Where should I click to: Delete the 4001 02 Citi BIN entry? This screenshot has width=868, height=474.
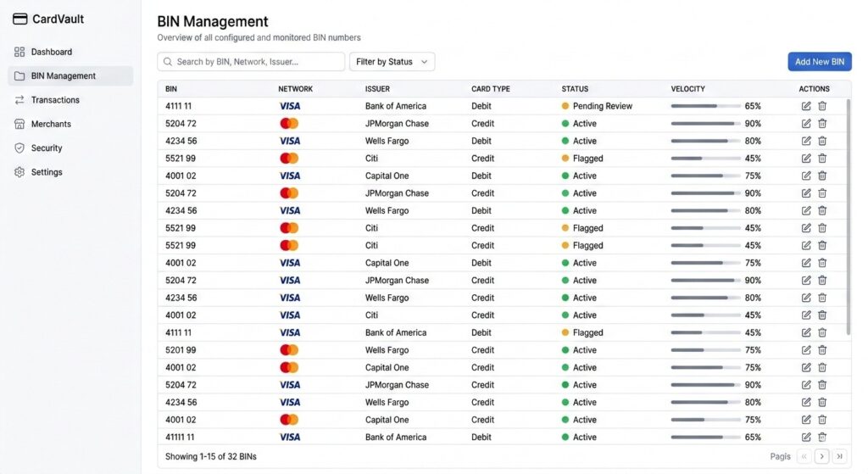pos(822,315)
